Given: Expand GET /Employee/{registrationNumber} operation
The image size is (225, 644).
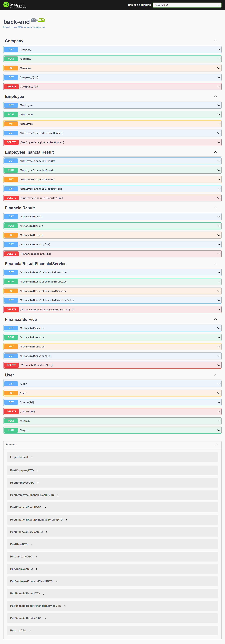Looking at the screenshot, I should tap(112, 133).
